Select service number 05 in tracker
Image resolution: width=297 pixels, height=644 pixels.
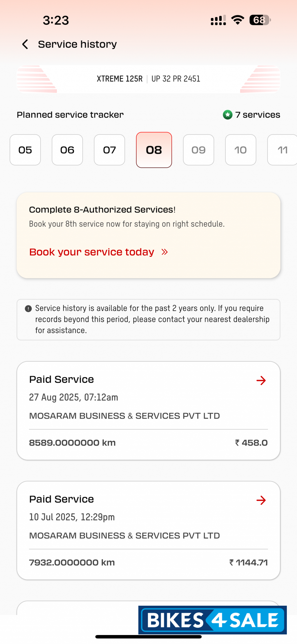(25, 150)
